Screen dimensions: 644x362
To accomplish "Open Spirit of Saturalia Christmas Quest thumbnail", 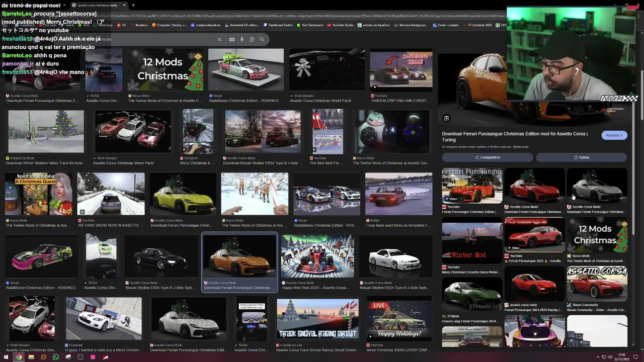I will tap(38, 194).
